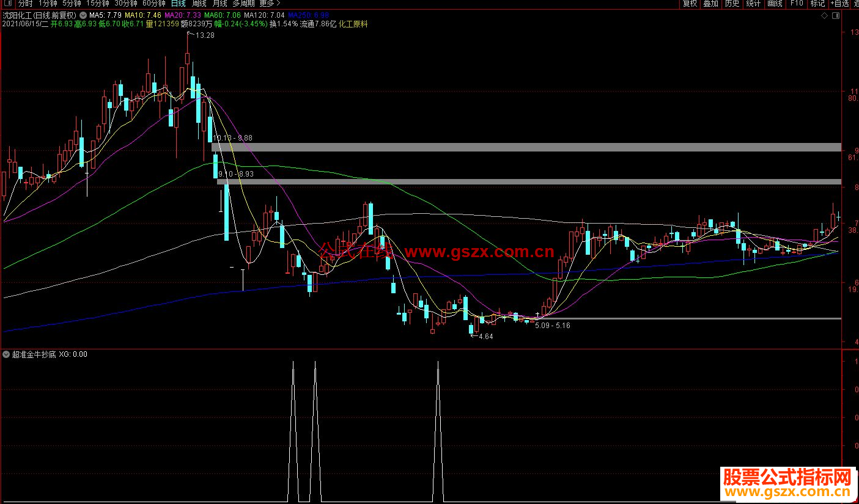Click the MA10: 7.46 label
Viewport: 859px width, 504px height.
[143, 15]
